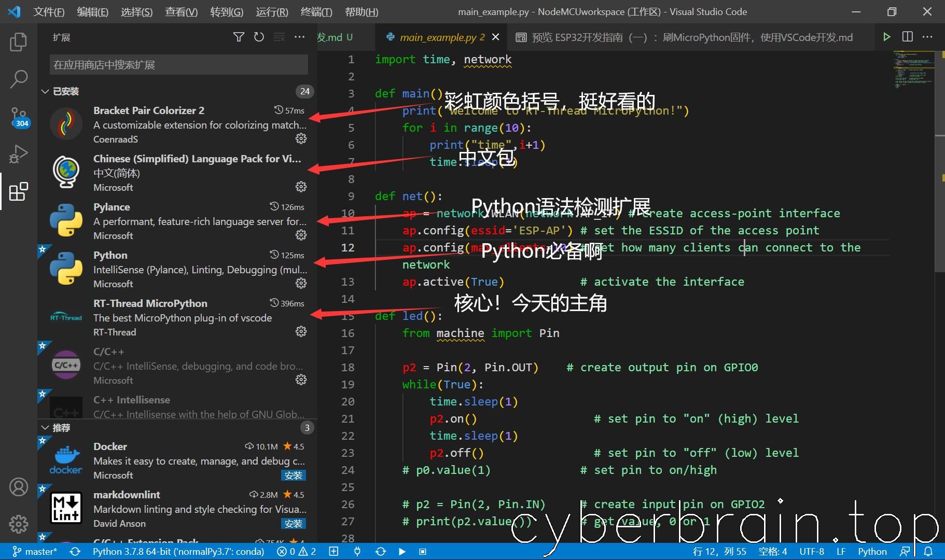Image resolution: width=945 pixels, height=560 pixels.
Task: Open the 编辑(E) menu
Action: point(93,12)
